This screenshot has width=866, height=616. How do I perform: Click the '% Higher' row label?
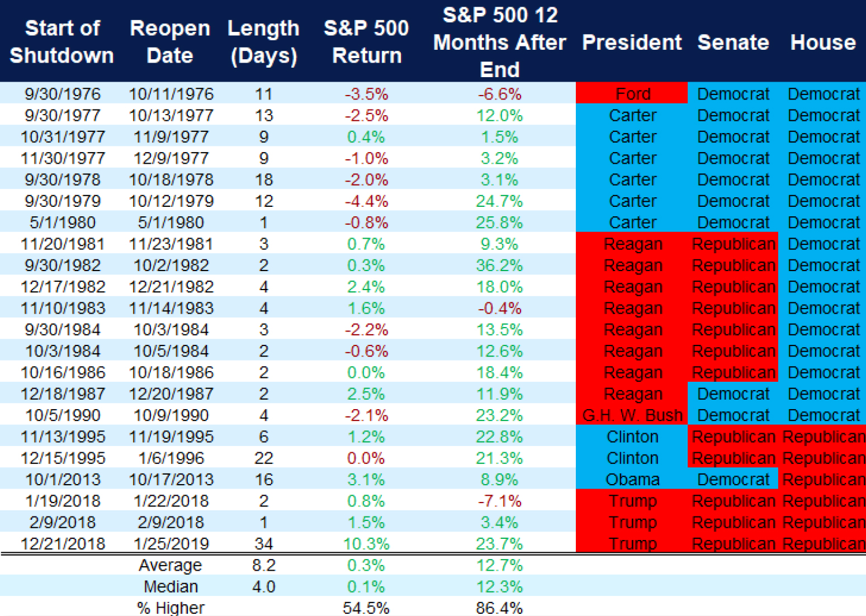[x=171, y=608]
